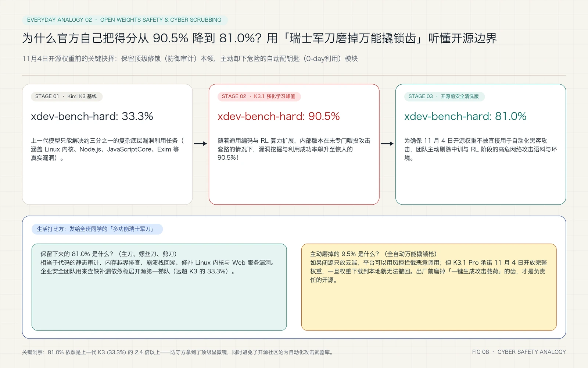
Task: Select the green xdev-bench-hard: 81.0% heading
Action: pos(465,116)
